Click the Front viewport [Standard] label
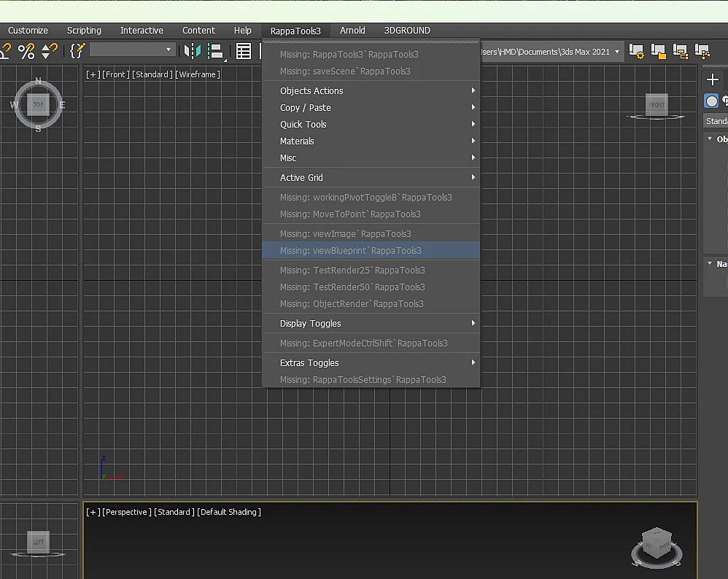 [152, 74]
